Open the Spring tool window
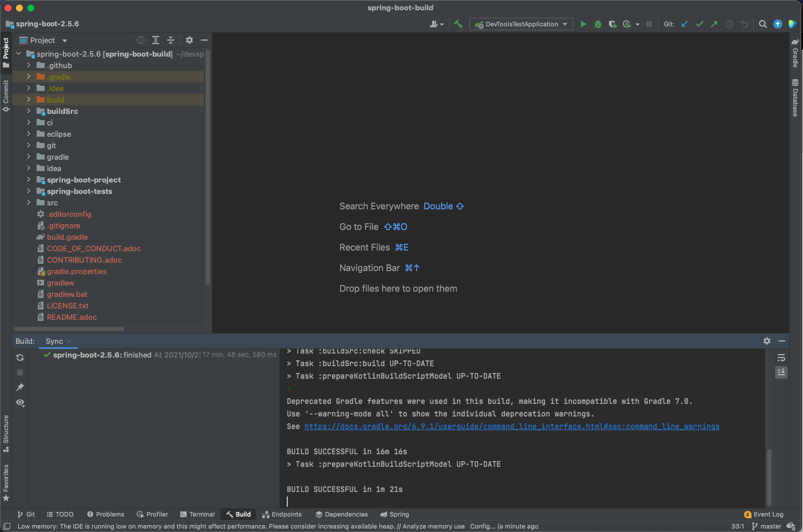803x532 pixels. click(x=395, y=514)
